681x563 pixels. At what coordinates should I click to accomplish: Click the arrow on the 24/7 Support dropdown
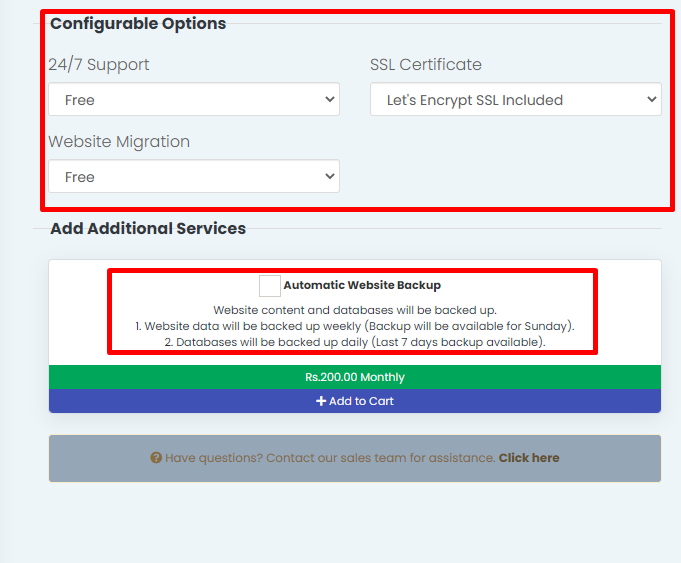coord(330,99)
